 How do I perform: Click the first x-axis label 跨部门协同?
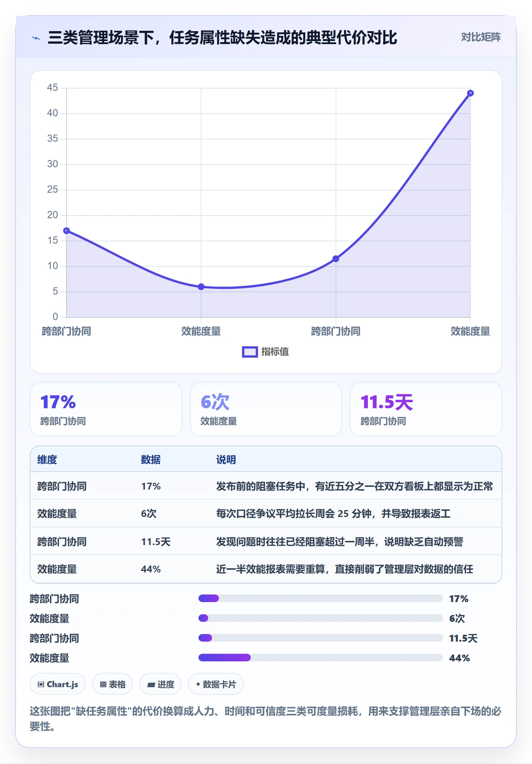click(66, 331)
